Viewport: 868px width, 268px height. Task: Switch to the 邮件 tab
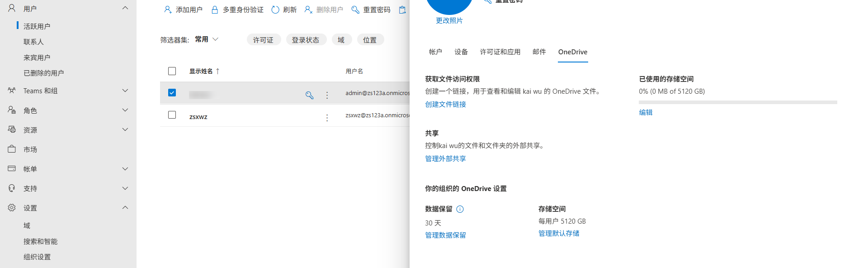click(539, 52)
